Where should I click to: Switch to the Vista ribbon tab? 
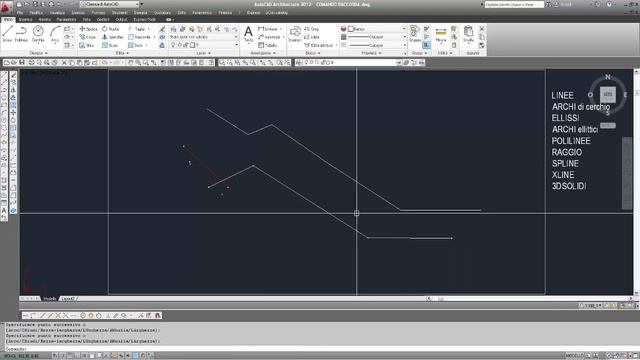[87, 19]
